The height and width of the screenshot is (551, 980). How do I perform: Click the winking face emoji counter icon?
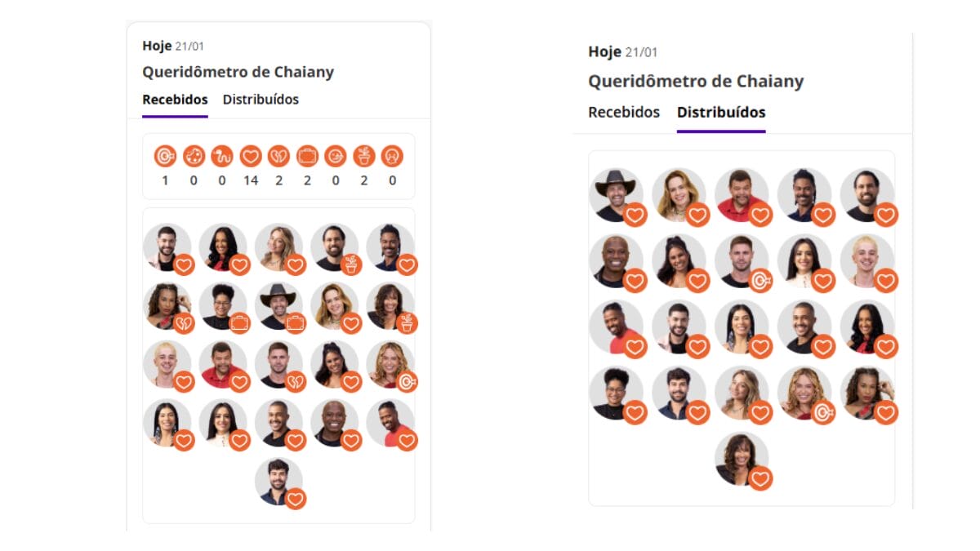tap(336, 156)
